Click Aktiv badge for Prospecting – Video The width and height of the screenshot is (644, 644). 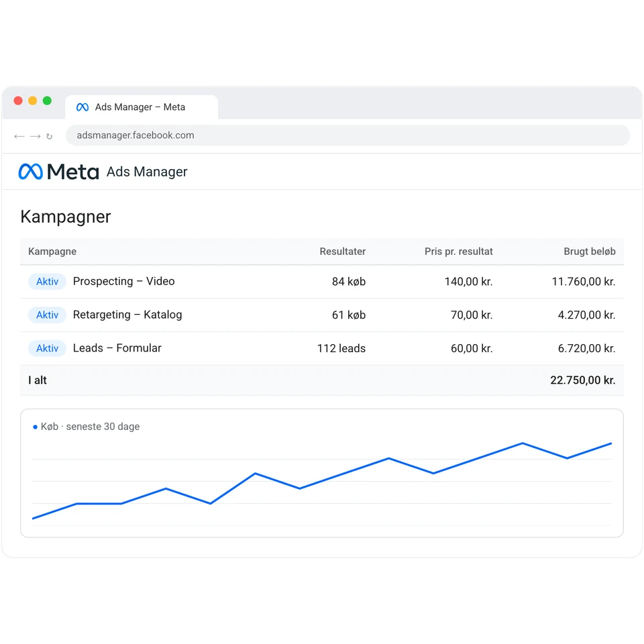click(x=47, y=282)
